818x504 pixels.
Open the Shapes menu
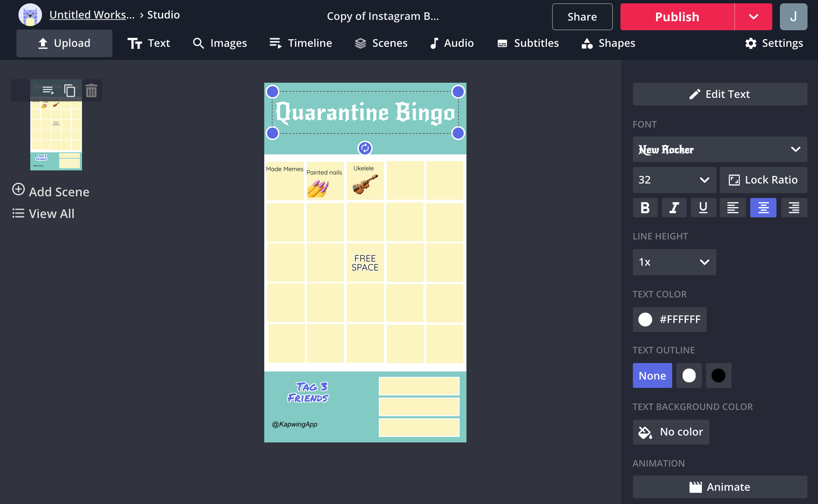click(608, 43)
